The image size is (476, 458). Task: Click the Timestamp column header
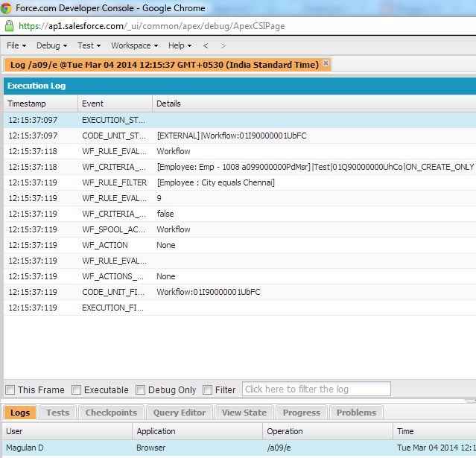41,104
